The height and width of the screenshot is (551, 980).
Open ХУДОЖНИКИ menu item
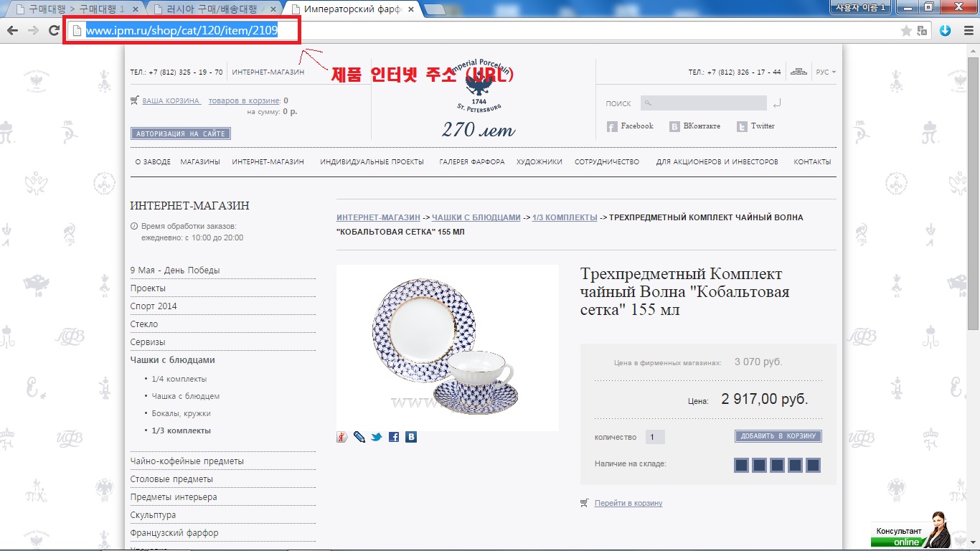point(540,162)
